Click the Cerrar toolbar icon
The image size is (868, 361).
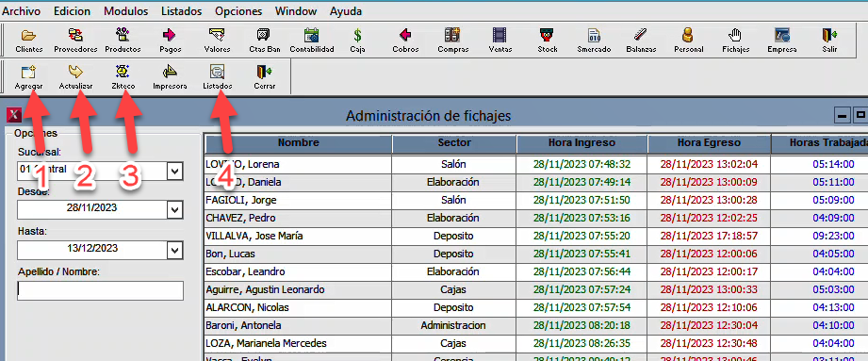click(264, 77)
